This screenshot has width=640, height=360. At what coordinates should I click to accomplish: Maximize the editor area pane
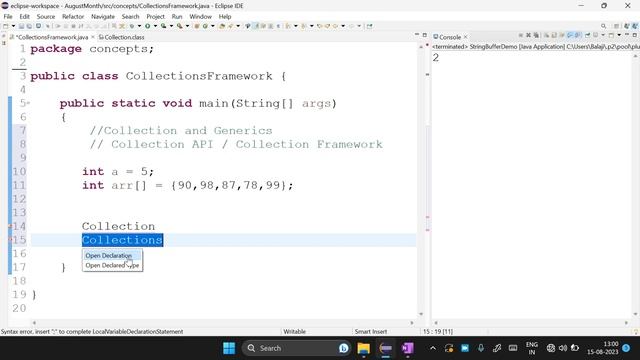[x=424, y=35]
